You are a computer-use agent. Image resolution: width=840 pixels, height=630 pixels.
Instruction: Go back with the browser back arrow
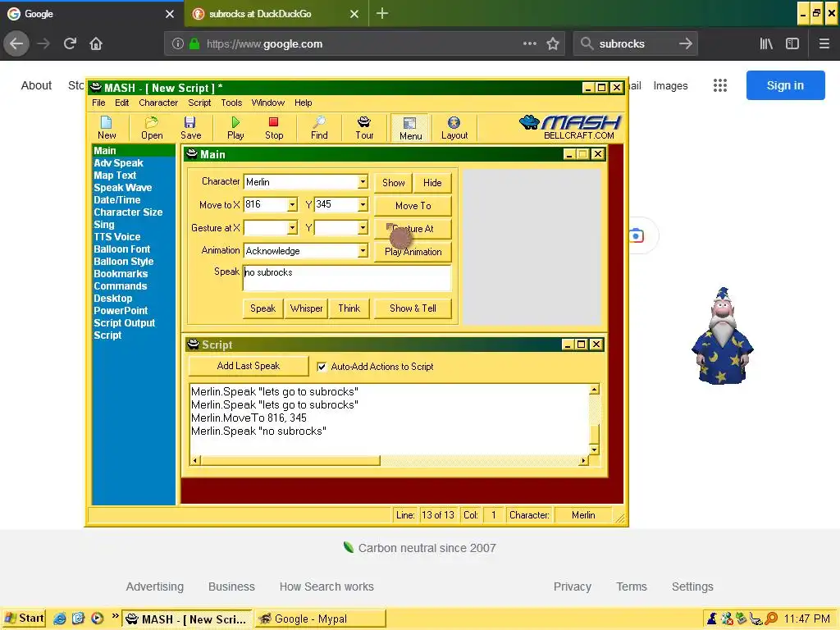(16, 44)
